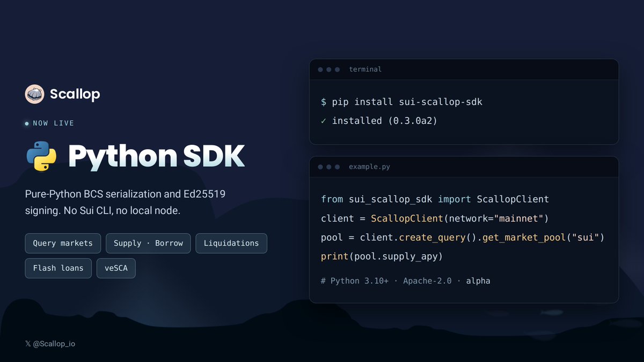Select the veSCA tag
The image size is (644, 362).
[x=116, y=268]
